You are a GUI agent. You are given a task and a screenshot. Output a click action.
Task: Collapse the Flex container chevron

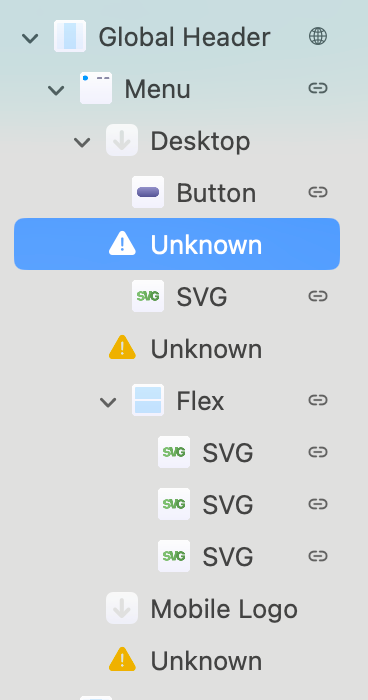(x=108, y=402)
